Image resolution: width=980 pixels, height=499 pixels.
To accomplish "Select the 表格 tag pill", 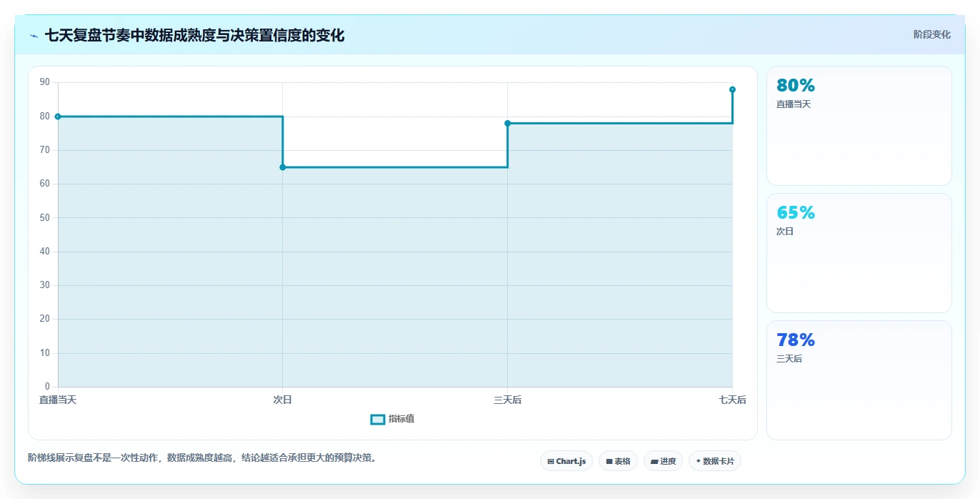I will click(x=618, y=461).
